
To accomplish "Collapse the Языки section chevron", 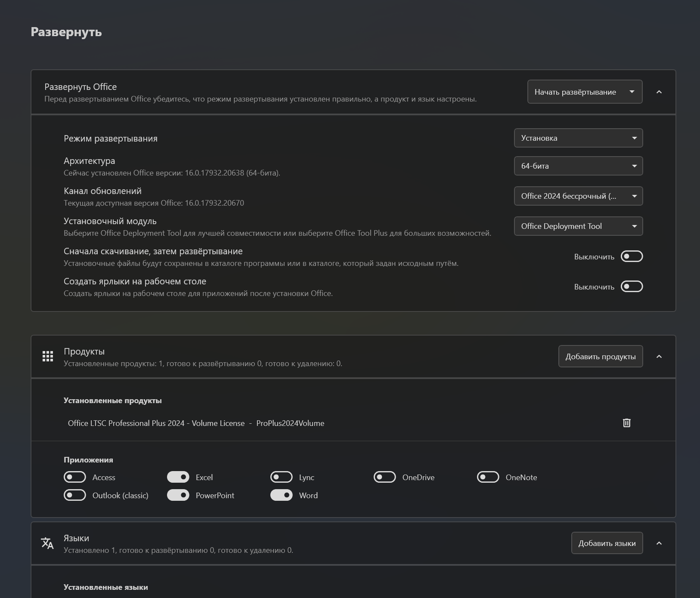I will (x=659, y=543).
